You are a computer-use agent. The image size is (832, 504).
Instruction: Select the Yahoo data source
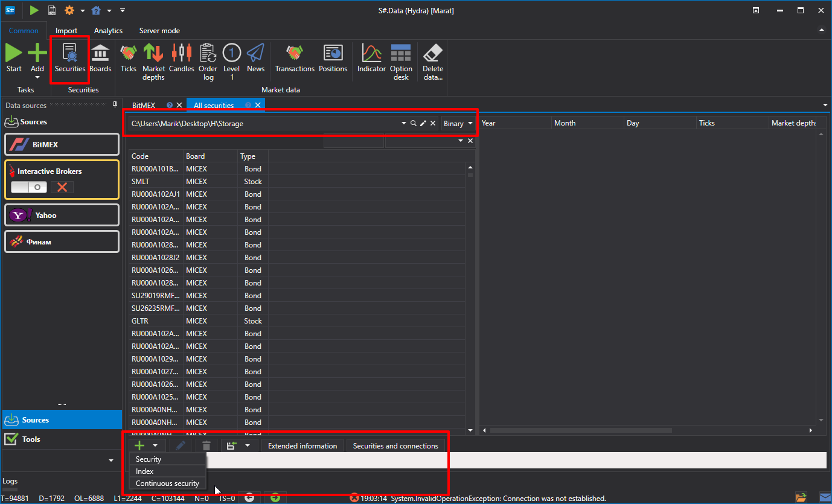pos(62,215)
